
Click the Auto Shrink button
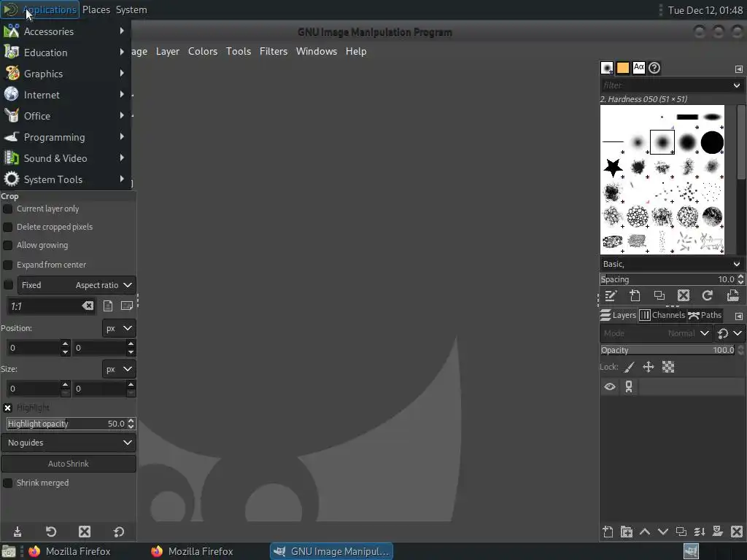(x=69, y=463)
